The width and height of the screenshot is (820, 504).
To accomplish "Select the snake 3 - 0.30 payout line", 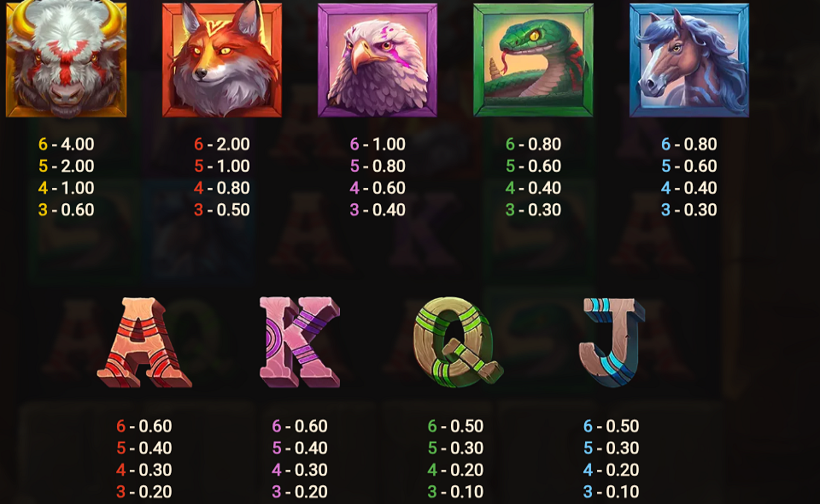I will point(533,210).
